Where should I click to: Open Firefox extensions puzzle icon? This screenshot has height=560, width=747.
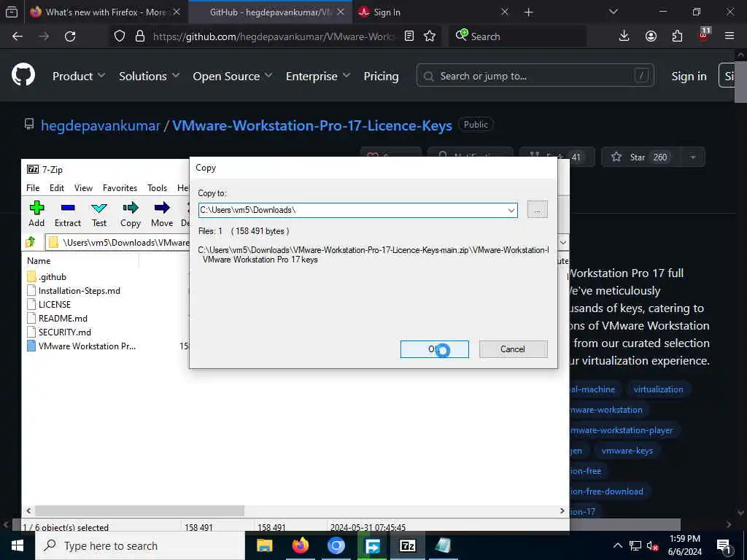pyautogui.click(x=677, y=36)
